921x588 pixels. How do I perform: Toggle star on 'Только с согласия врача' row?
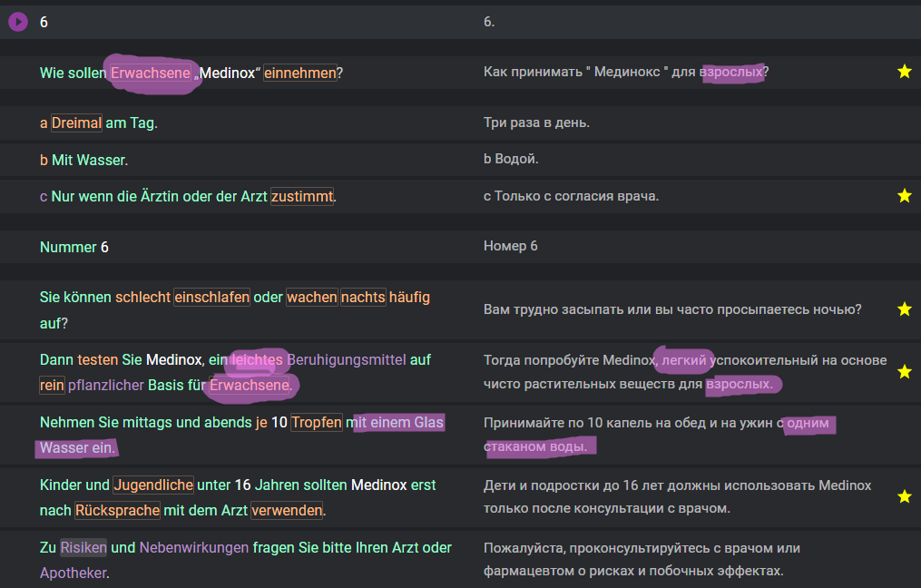click(x=905, y=196)
